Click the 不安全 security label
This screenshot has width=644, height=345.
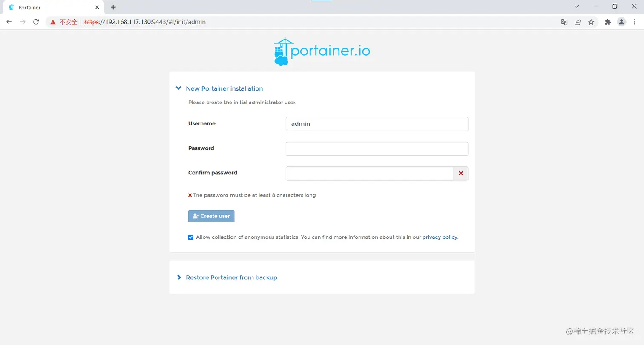tap(68, 22)
